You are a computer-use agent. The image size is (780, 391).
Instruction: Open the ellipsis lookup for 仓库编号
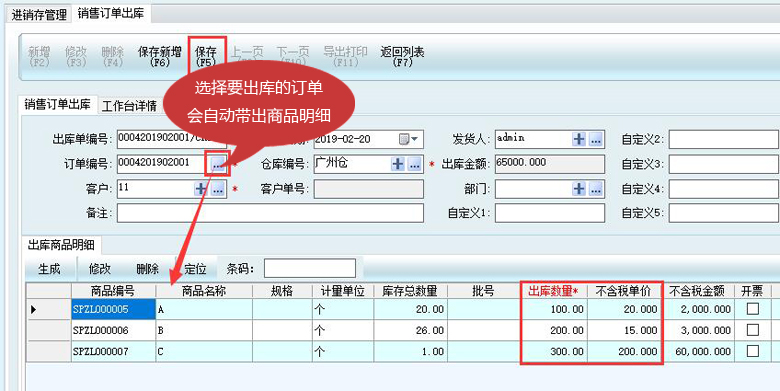pyautogui.click(x=414, y=164)
